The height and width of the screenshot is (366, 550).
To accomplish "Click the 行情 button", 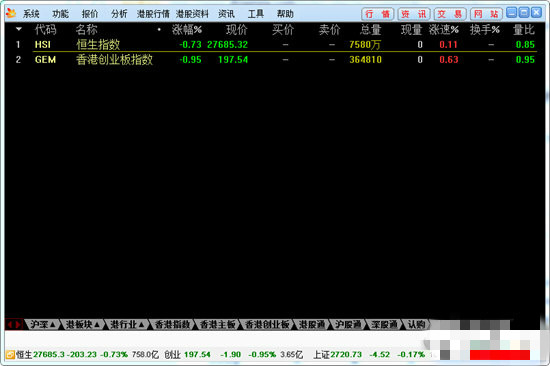I will [x=378, y=14].
